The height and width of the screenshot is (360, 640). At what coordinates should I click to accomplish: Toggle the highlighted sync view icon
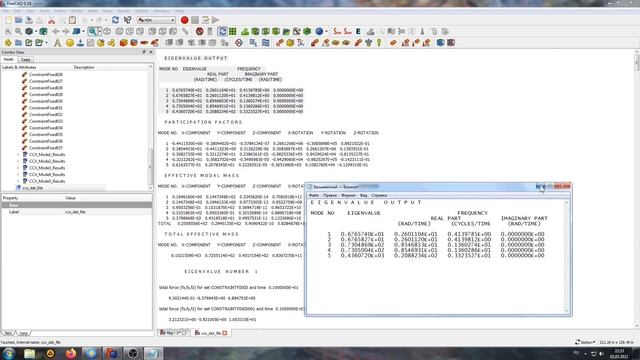pos(222,31)
